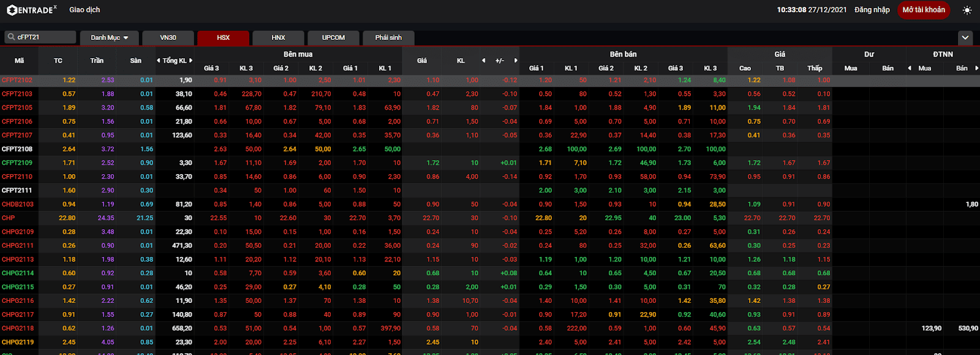Expand the chevron at the tab bar's end

point(965,37)
